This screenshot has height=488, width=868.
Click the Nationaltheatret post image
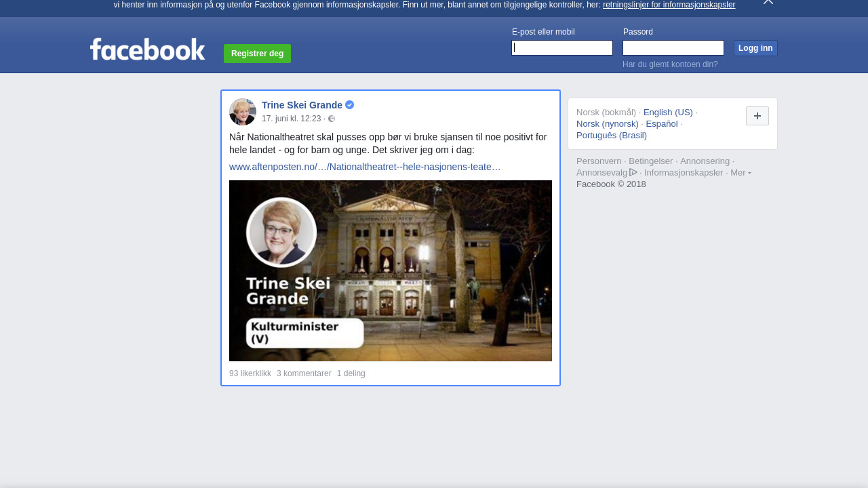point(391,270)
